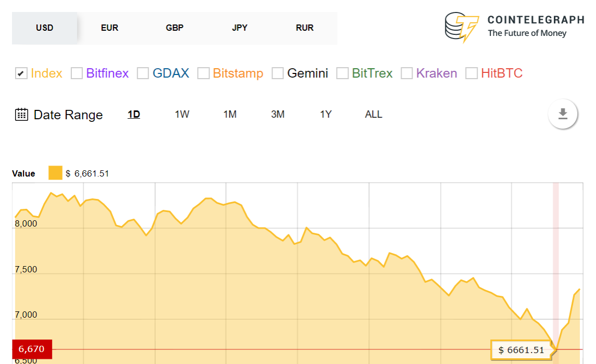Switch to the JPY currency tab

pyautogui.click(x=240, y=28)
